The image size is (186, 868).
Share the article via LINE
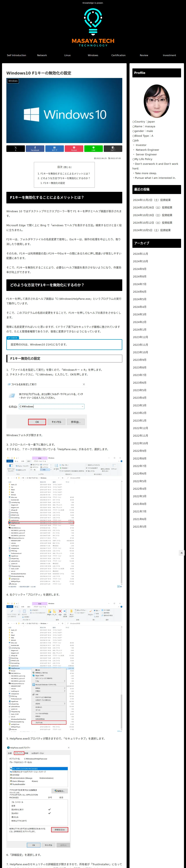(93, 149)
